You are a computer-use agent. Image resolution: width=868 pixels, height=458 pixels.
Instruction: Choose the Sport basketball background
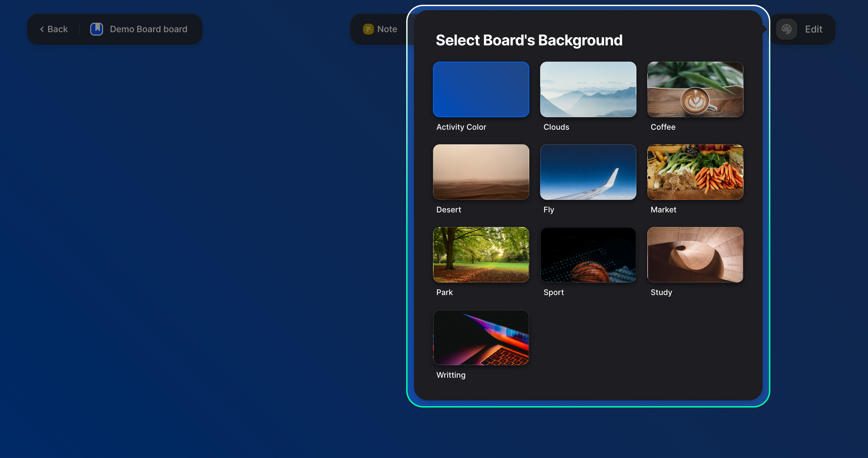pos(588,255)
